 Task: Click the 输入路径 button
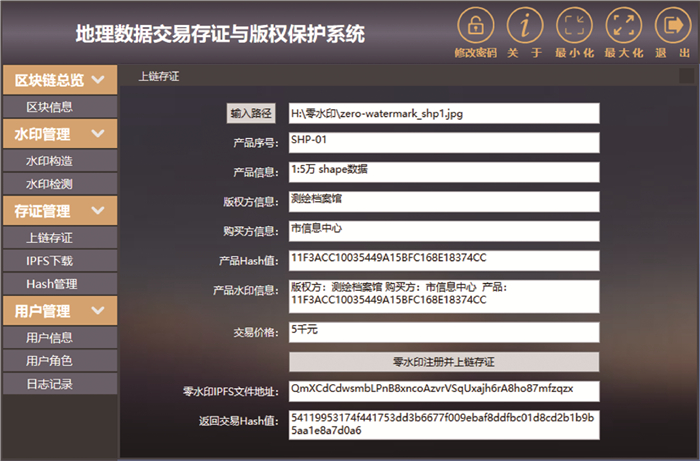[x=251, y=113]
